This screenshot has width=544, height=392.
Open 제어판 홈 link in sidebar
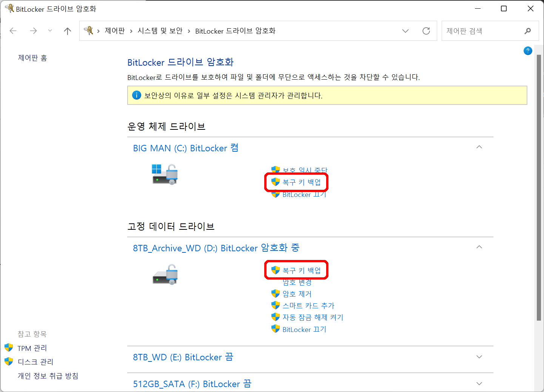click(32, 58)
